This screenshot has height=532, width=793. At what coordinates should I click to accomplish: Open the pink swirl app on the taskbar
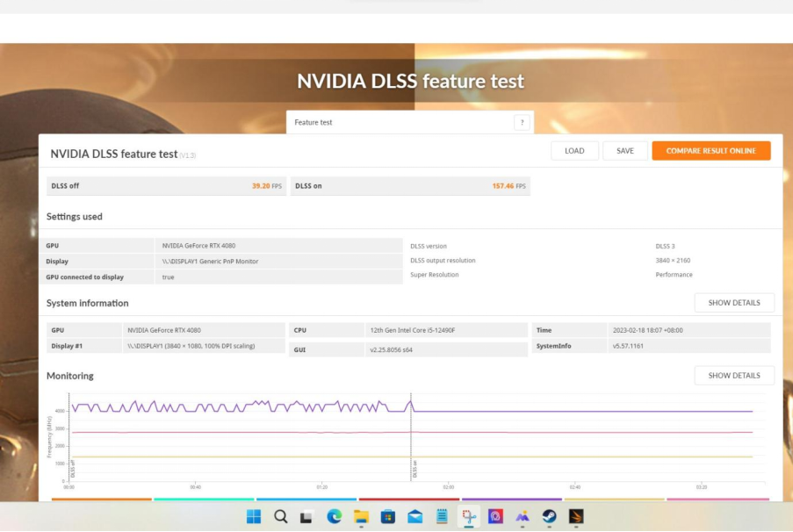click(495, 516)
